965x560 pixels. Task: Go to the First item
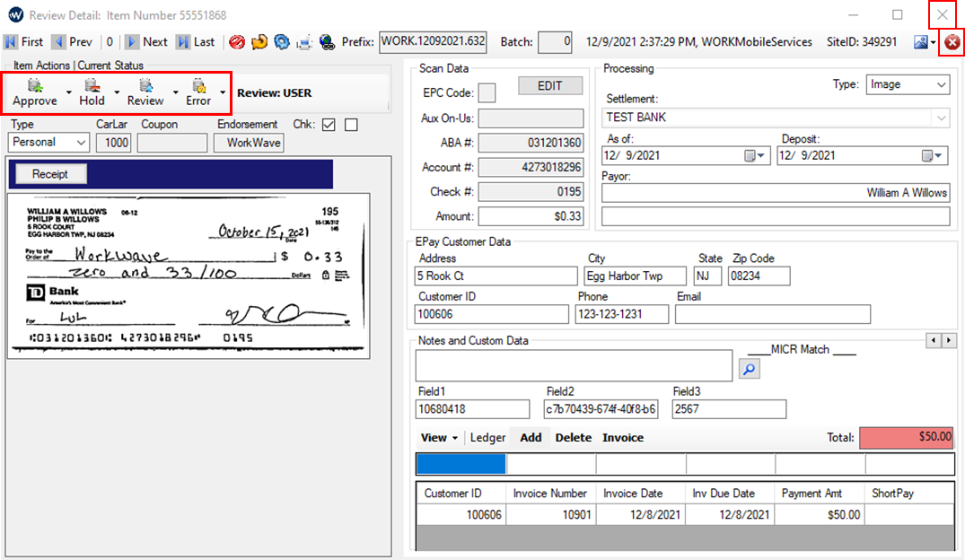point(24,42)
